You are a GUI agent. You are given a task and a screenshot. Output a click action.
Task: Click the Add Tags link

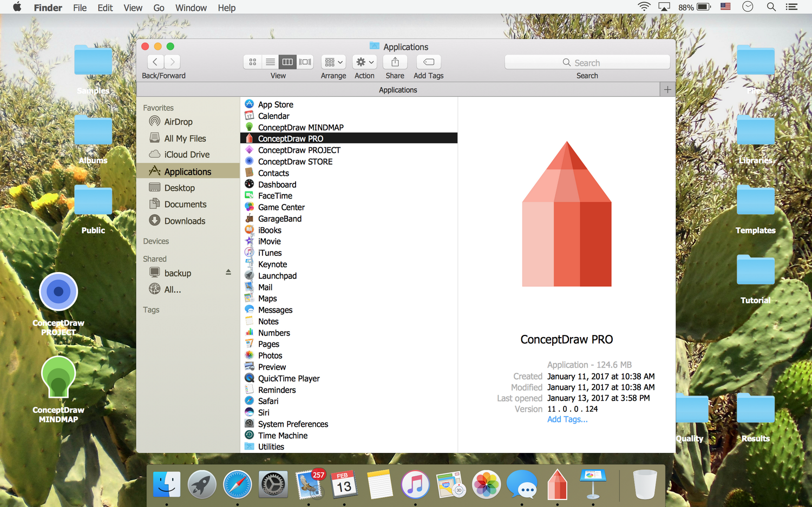tap(567, 419)
